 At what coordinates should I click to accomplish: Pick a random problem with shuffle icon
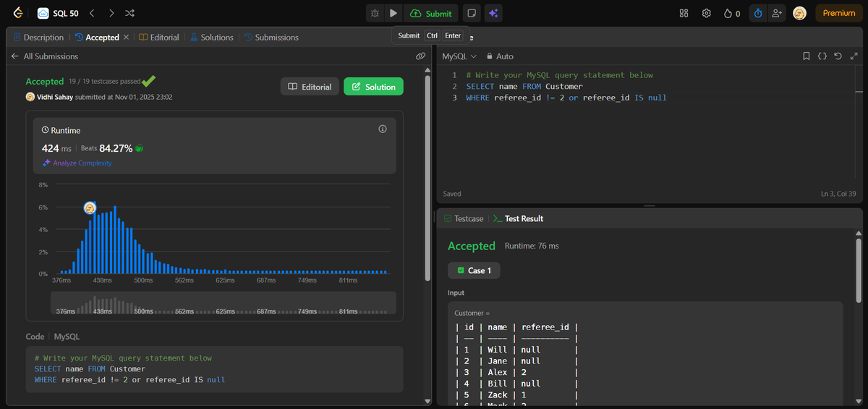pyautogui.click(x=129, y=13)
